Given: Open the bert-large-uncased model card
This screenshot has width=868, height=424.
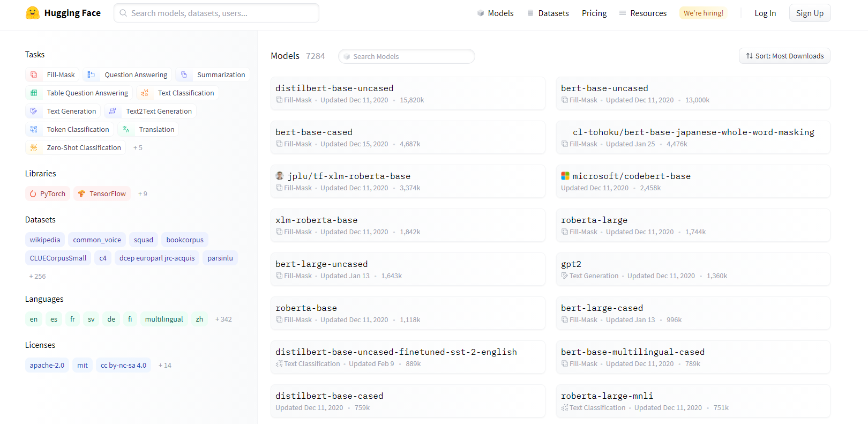Looking at the screenshot, I should [x=408, y=269].
